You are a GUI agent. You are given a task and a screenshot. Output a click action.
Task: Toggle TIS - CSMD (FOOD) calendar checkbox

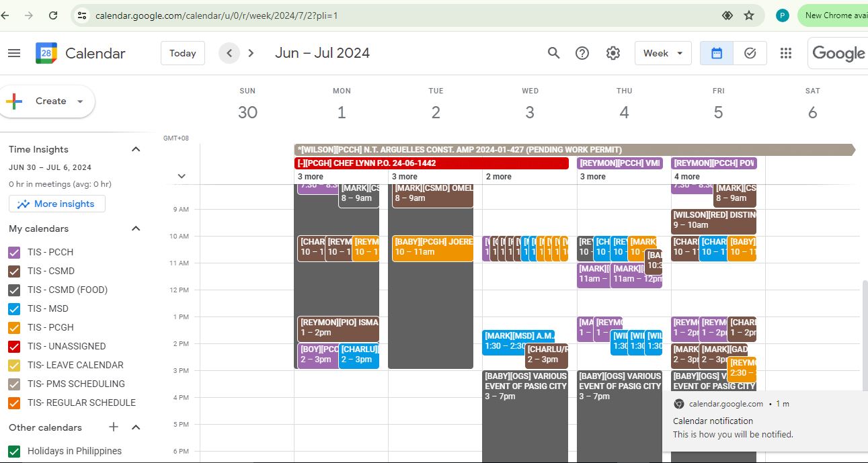[x=14, y=290]
